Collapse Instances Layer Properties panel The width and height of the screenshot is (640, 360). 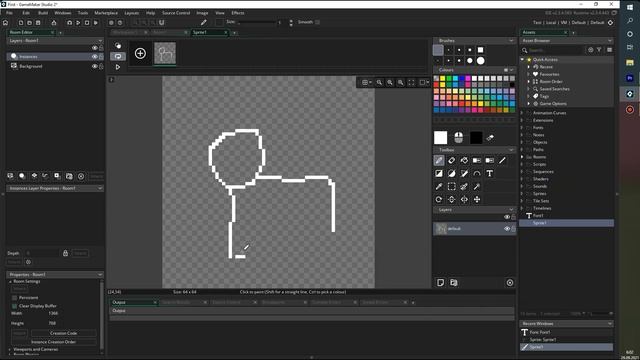click(100, 188)
